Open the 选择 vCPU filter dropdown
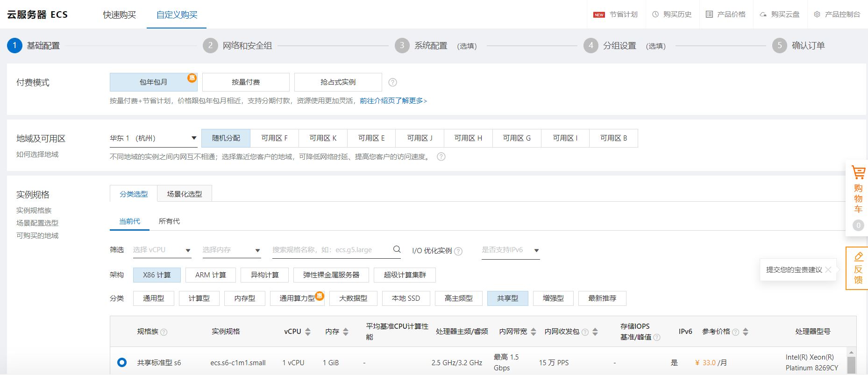Viewport: 868px width, 375px height. point(162,250)
